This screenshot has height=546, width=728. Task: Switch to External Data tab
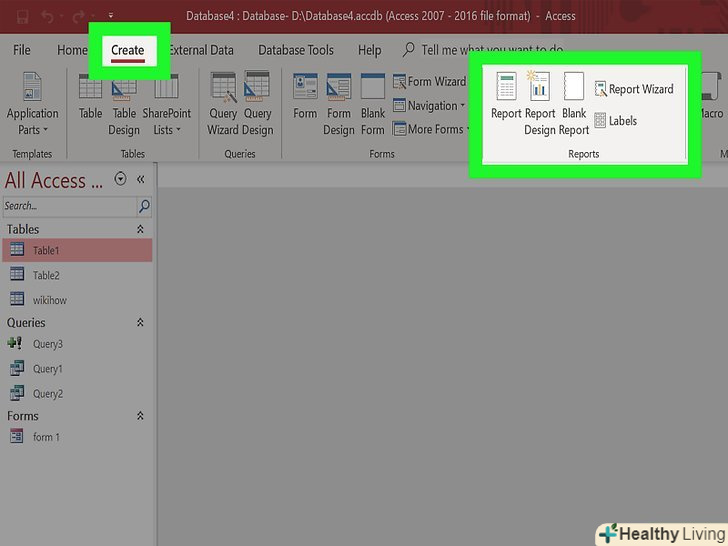coord(201,50)
